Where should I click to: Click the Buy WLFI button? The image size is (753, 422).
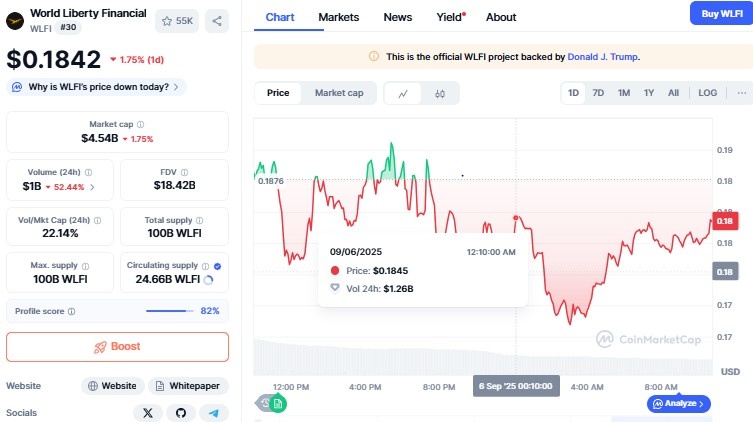pyautogui.click(x=721, y=14)
